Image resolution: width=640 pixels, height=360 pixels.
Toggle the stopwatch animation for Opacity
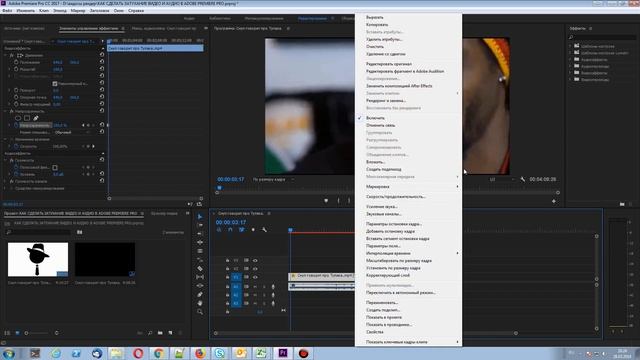(x=16, y=125)
